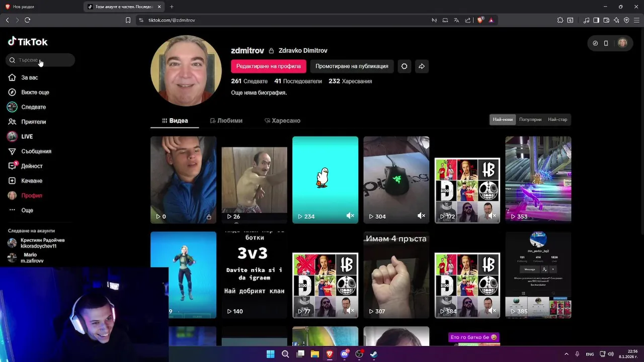Click the TikTok logo
Image resolution: width=644 pixels, height=362 pixels.
(28, 42)
